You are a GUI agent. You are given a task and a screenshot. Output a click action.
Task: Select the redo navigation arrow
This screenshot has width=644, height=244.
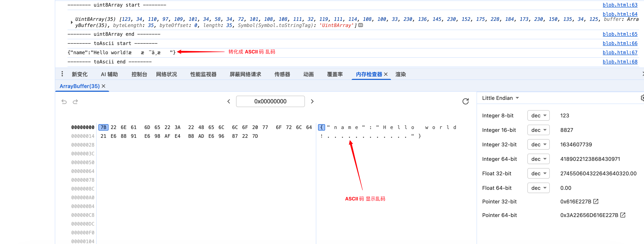pos(75,102)
